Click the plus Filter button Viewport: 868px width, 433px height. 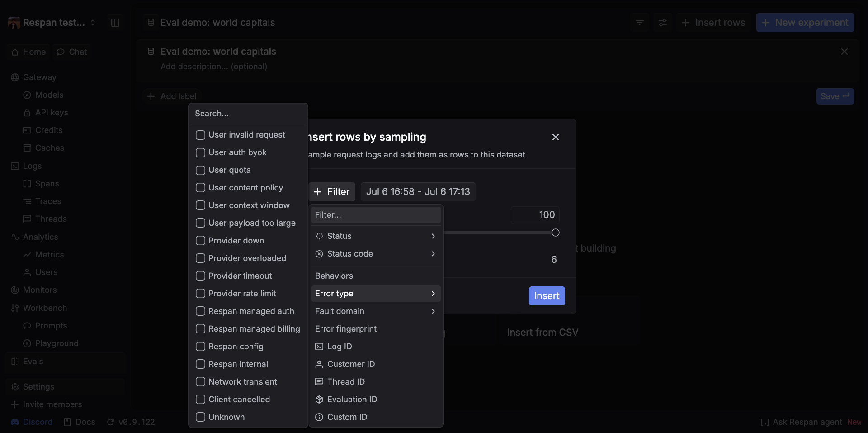(x=332, y=192)
